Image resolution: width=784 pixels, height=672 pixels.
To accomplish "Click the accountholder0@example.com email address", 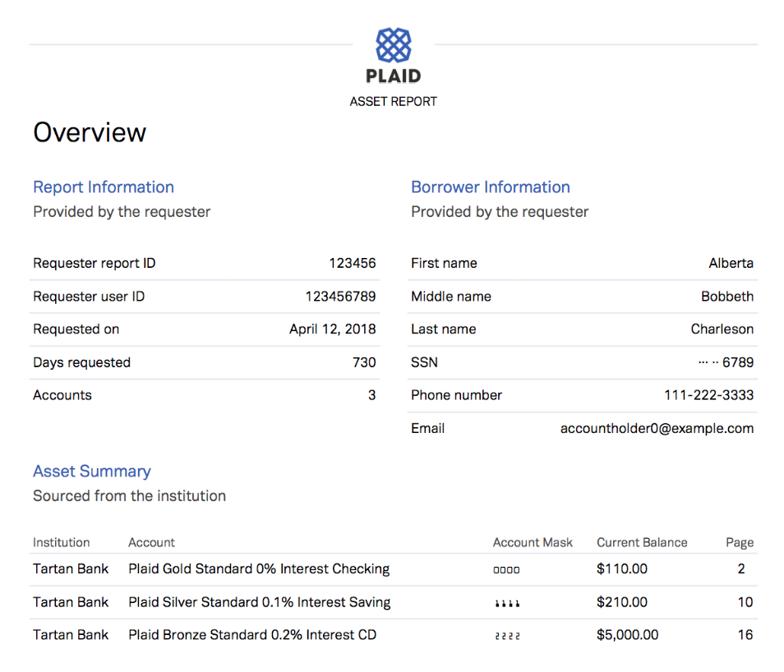I will (657, 428).
